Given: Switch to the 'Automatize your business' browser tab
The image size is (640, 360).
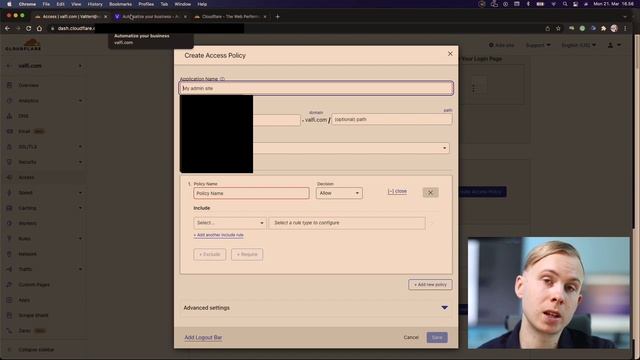Looking at the screenshot, I should 150,17.
